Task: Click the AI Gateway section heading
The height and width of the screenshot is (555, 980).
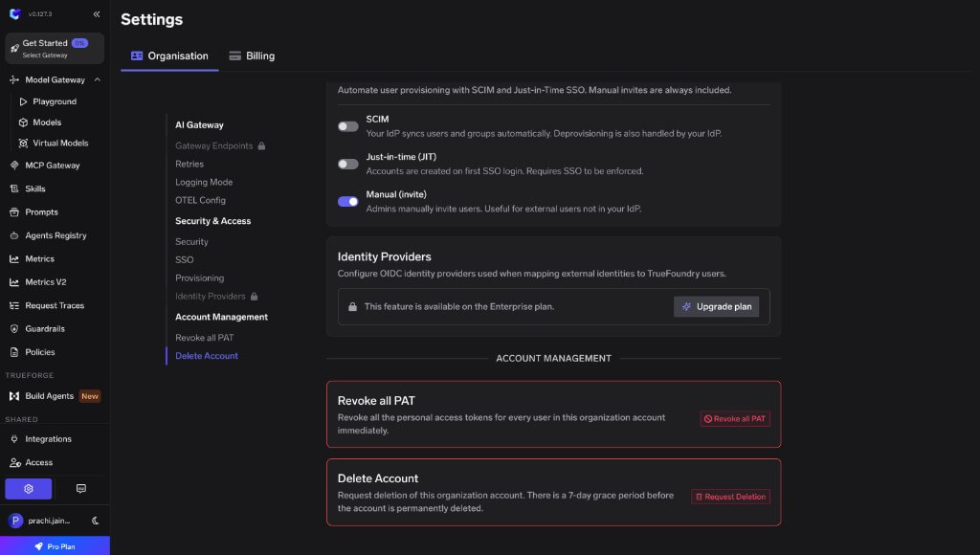Action: point(199,125)
